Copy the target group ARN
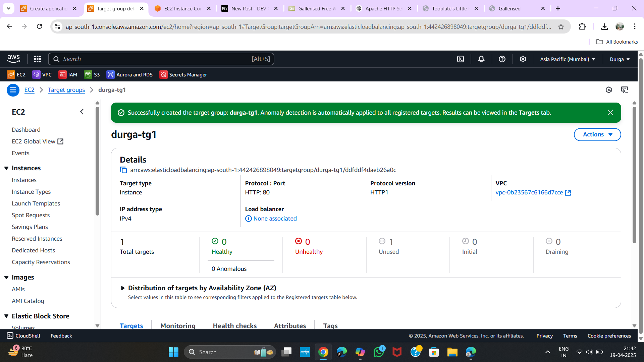The image size is (644, 362). pyautogui.click(x=123, y=170)
